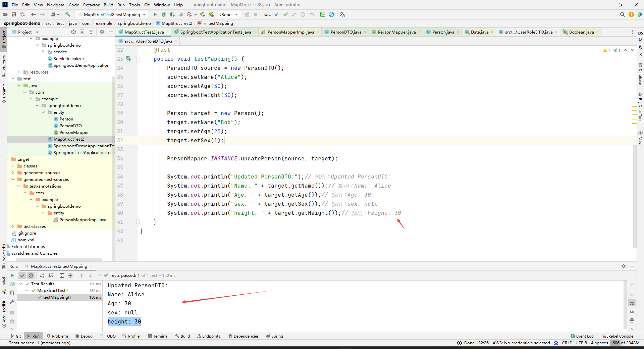Viewport: 644px width, 349px height.
Task: Toggle sort by duration in test runner
Action: click(51, 276)
